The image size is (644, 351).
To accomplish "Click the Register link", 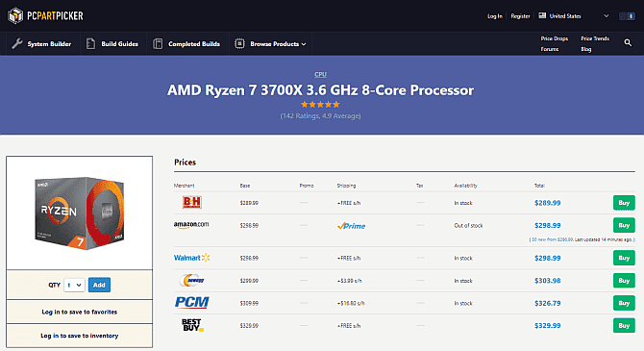I will 520,16.
